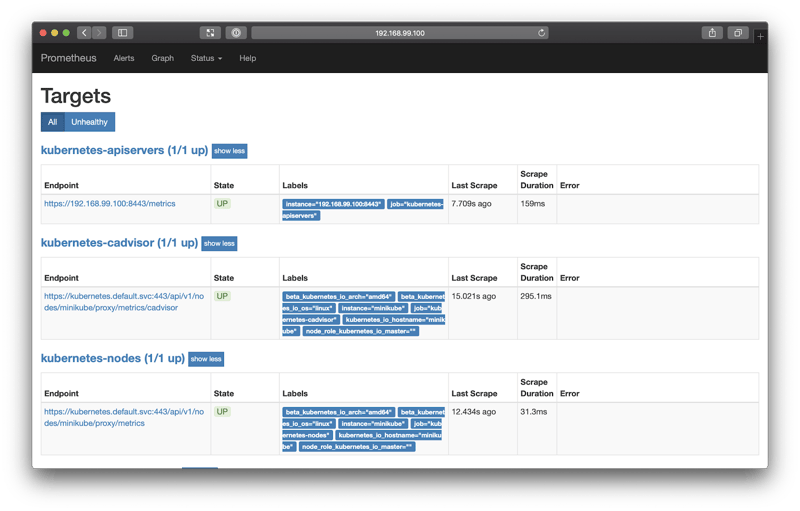Show all tabs with the tab overview icon
800x511 pixels.
[738, 33]
